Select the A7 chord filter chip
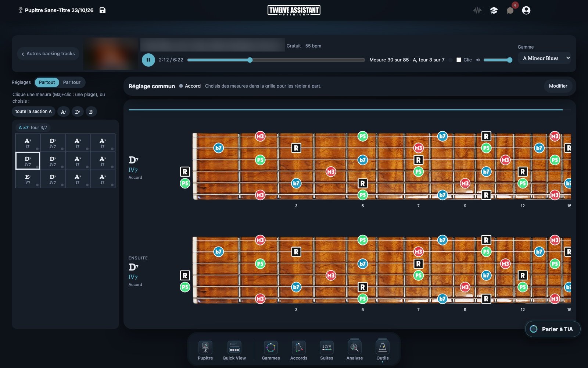The height and width of the screenshot is (368, 588). (64, 112)
